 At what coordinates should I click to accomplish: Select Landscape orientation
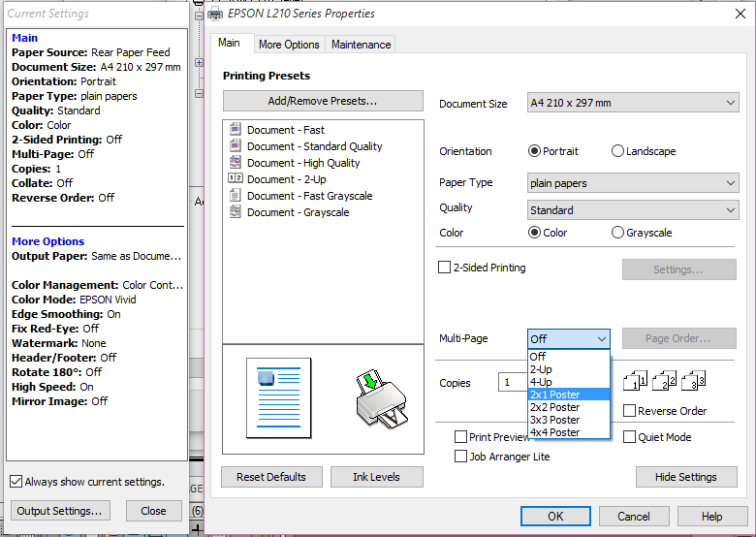[x=617, y=151]
